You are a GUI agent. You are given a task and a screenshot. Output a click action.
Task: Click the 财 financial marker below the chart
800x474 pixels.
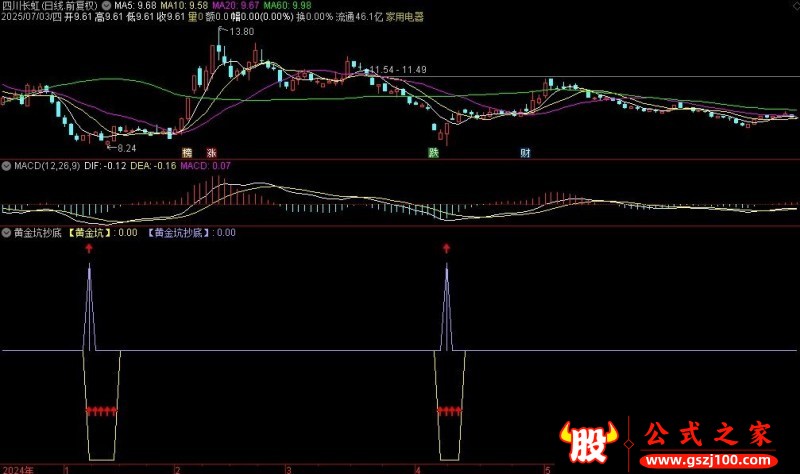[x=525, y=153]
